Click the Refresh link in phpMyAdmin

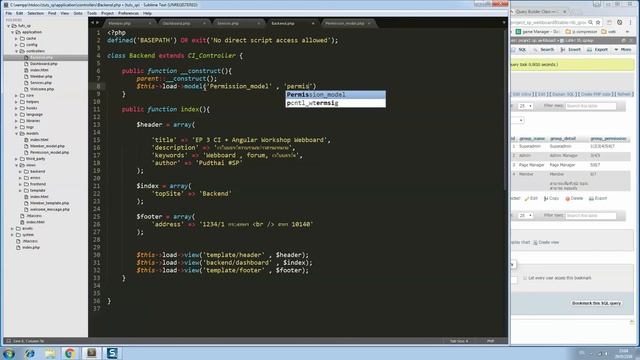[x=624, y=94]
